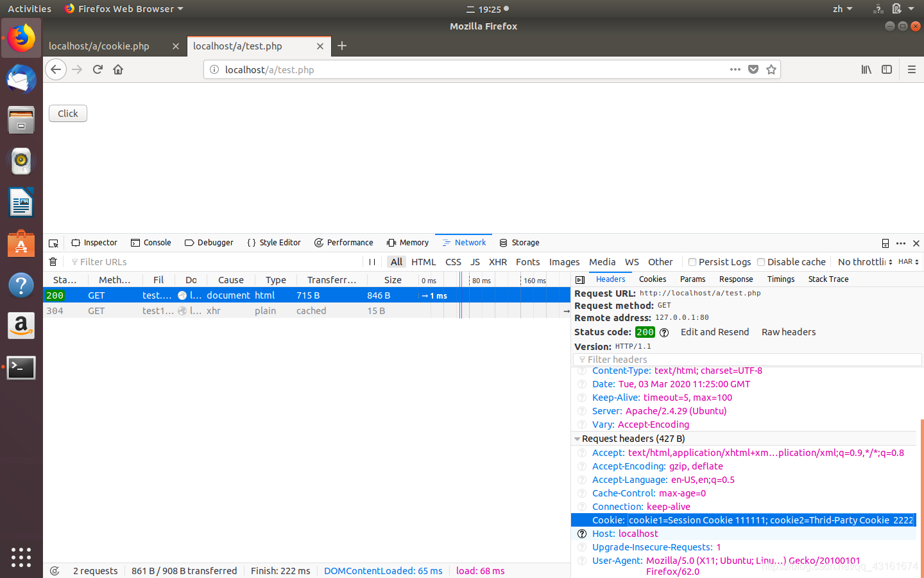This screenshot has width=924, height=578.
Task: Filter requests by Fonts
Action: [x=527, y=262]
